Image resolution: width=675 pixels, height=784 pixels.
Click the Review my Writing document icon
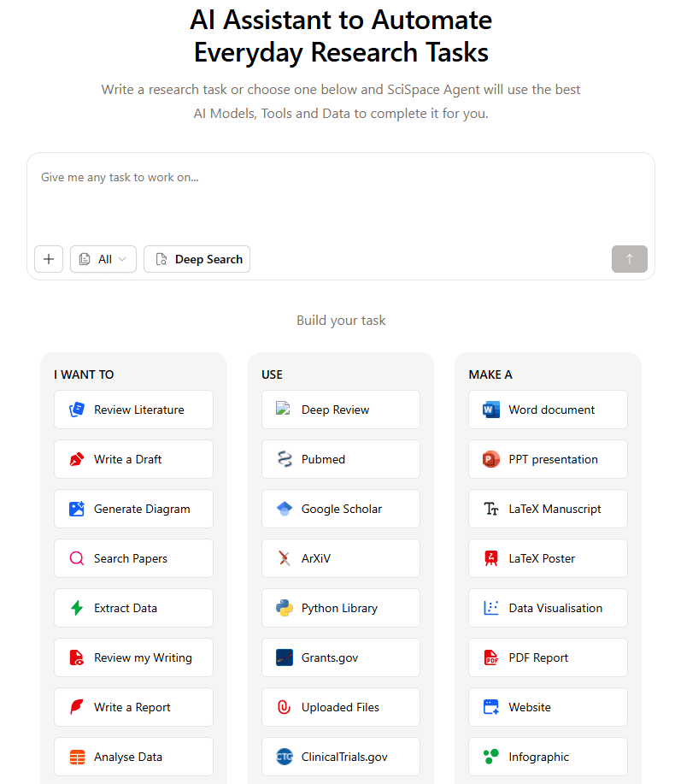click(76, 657)
